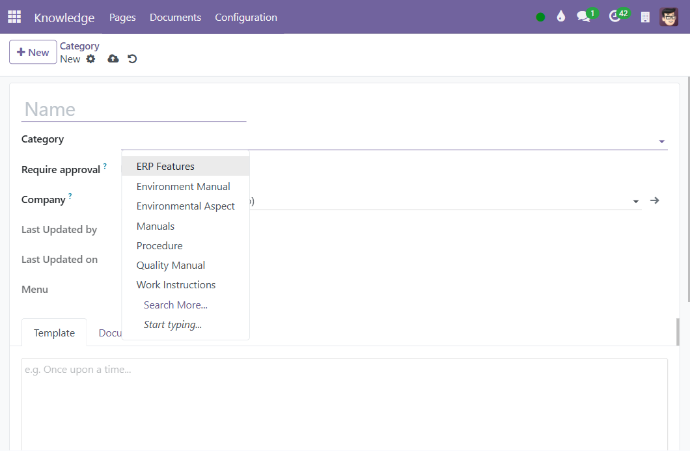The height and width of the screenshot is (451, 690).
Task: Save record with cloud upload icon
Action: pyautogui.click(x=113, y=59)
